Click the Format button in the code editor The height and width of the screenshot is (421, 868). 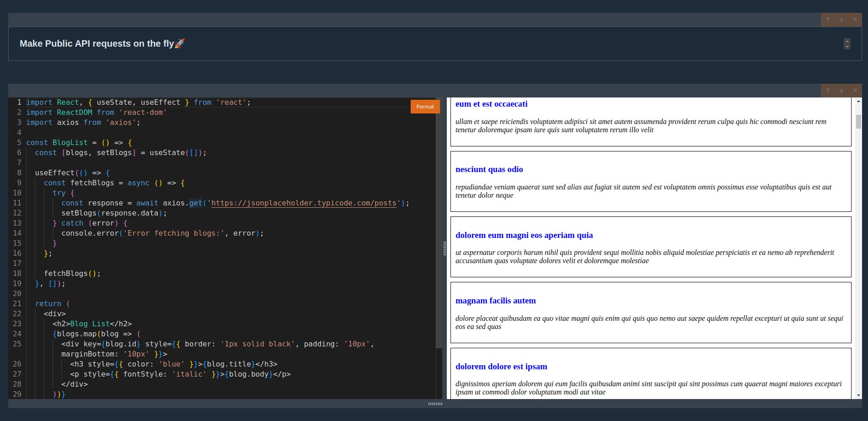425,107
